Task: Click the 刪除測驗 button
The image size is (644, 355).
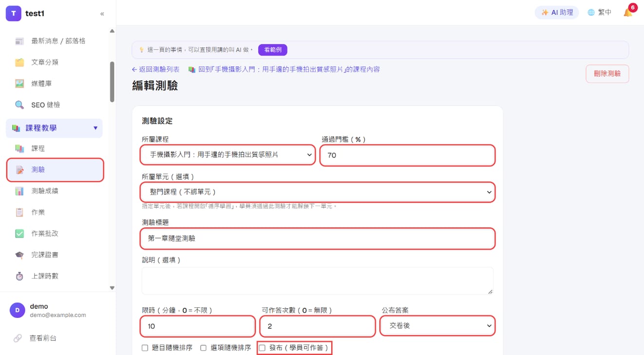Action: [x=607, y=74]
